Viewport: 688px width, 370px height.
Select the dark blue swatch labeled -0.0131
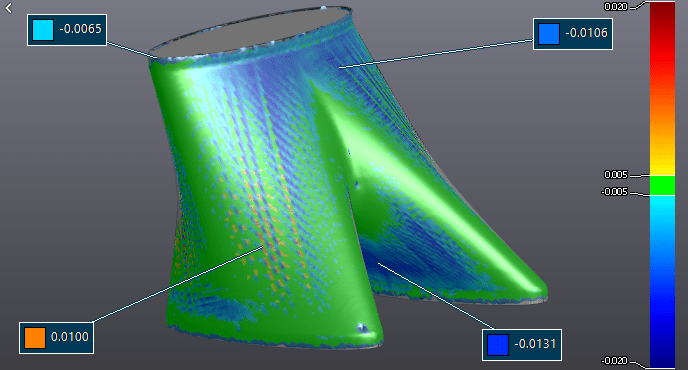[498, 345]
